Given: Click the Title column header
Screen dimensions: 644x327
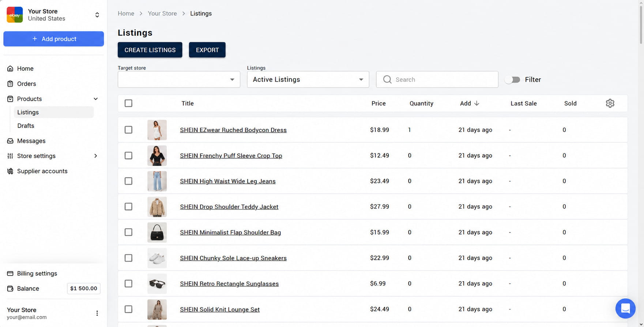Looking at the screenshot, I should click(188, 103).
